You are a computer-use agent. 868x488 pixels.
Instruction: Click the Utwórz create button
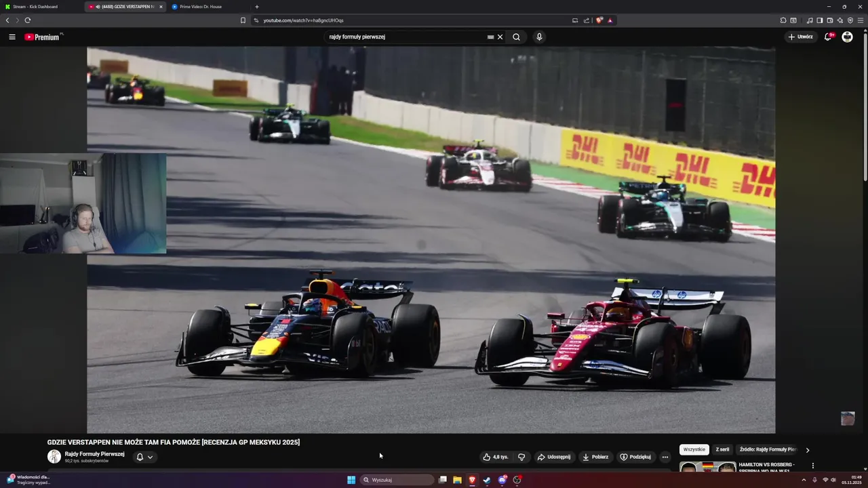pyautogui.click(x=800, y=37)
